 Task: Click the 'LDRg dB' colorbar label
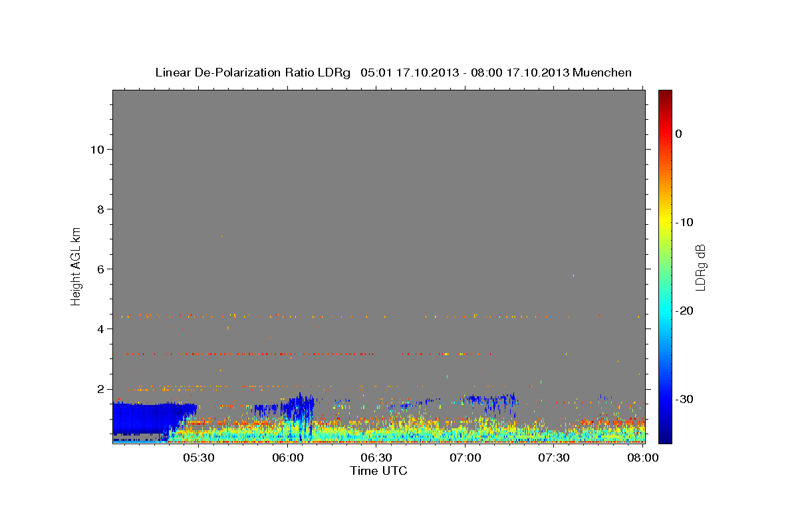pyautogui.click(x=700, y=267)
